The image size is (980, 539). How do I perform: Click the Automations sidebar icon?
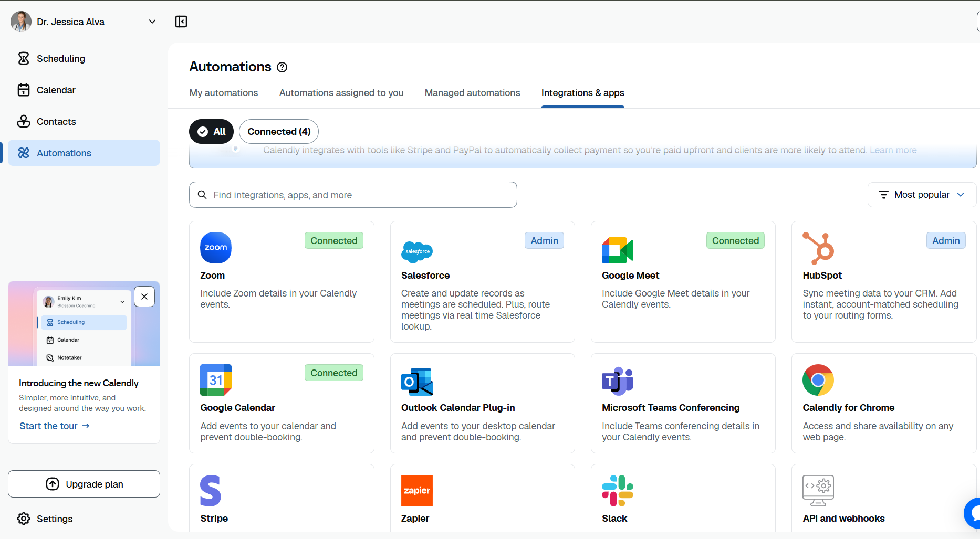coord(24,153)
